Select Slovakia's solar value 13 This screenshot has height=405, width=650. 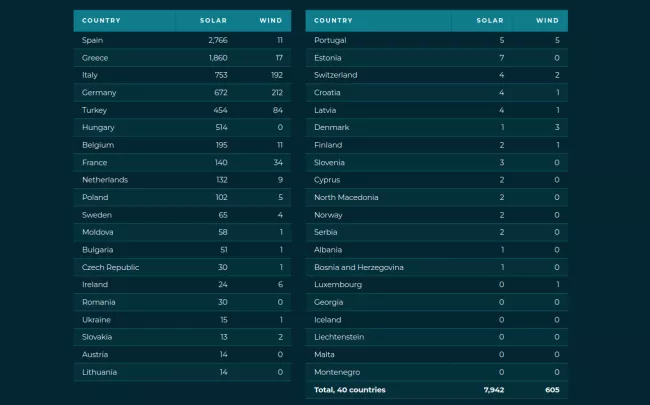click(x=224, y=337)
